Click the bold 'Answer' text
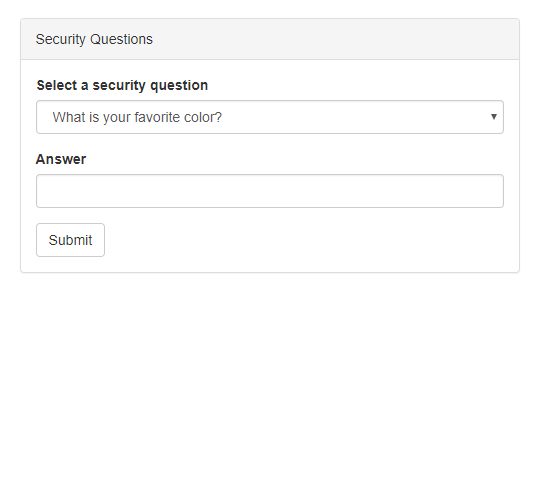The height and width of the screenshot is (484, 539). [61, 159]
